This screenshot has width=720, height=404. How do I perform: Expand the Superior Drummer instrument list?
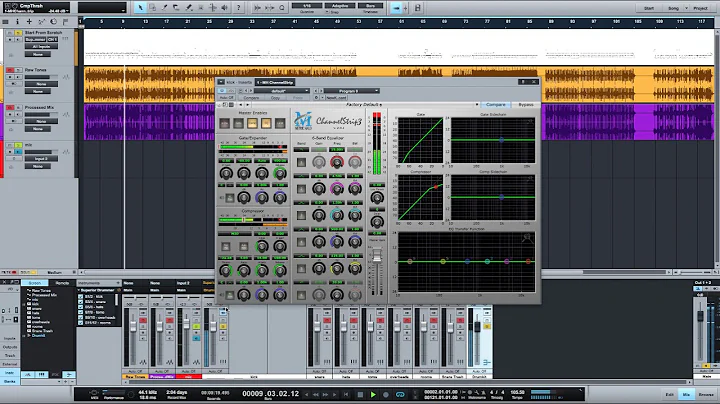click(x=79, y=290)
